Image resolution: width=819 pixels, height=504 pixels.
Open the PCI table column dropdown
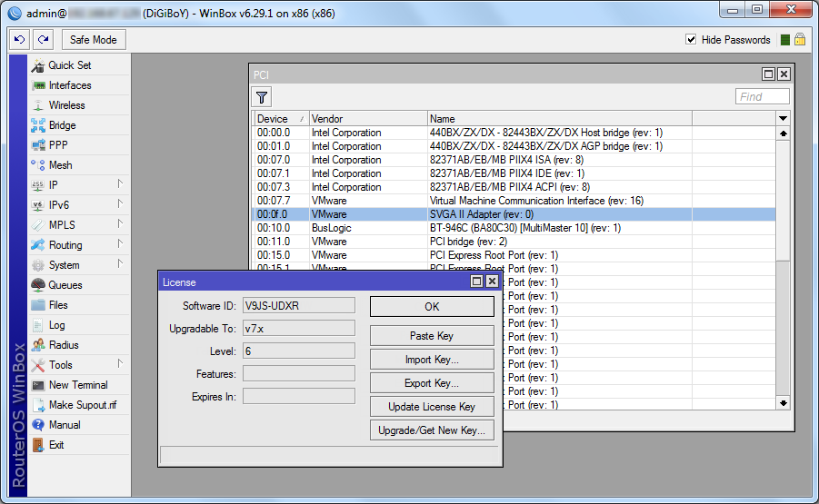(783, 118)
